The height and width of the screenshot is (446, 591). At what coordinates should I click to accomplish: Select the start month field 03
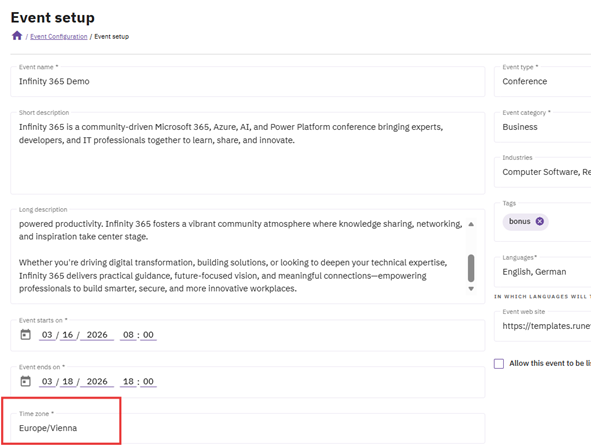click(x=47, y=335)
